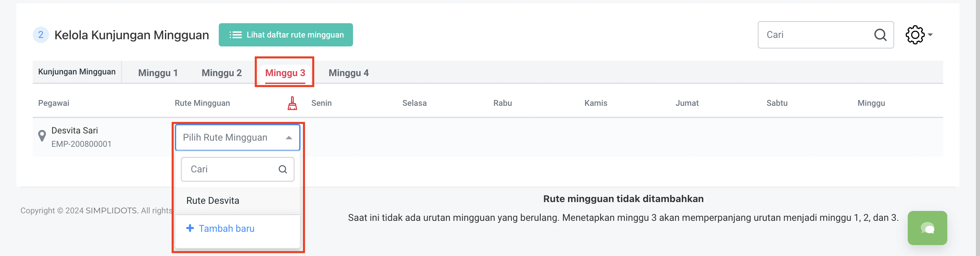Click the location pin beside Desvita Sari

[42, 136]
